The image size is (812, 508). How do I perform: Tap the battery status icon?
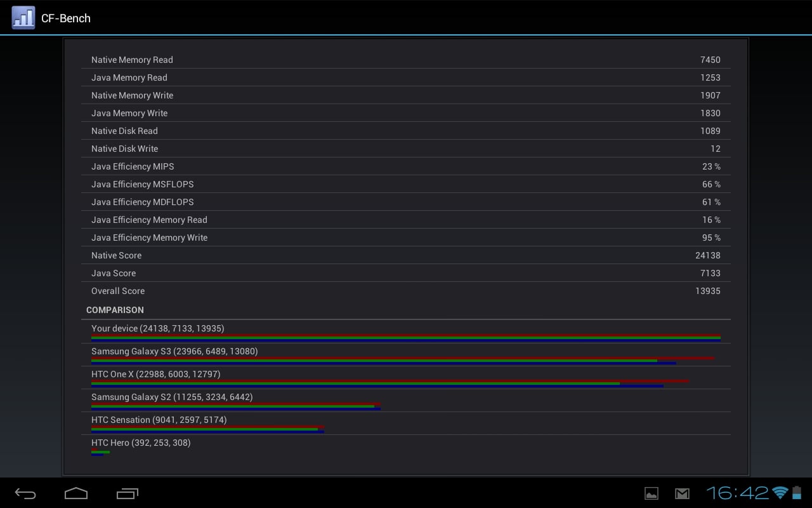[x=797, y=493]
